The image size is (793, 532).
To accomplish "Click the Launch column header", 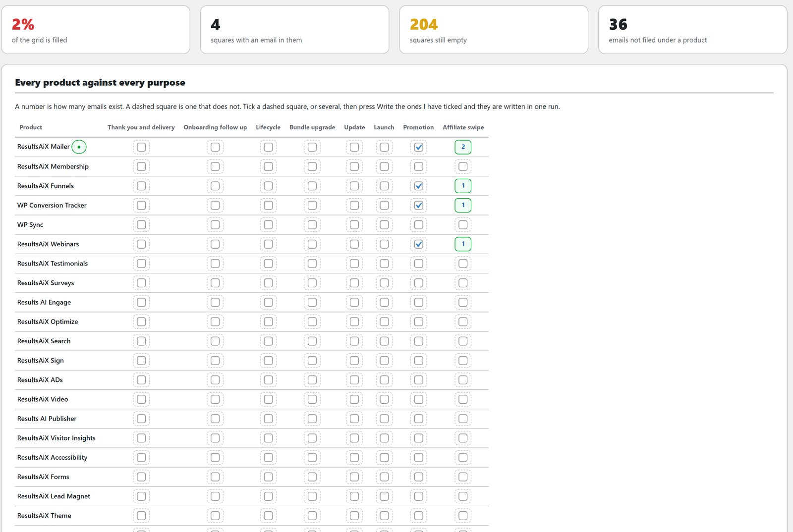I will pos(384,127).
